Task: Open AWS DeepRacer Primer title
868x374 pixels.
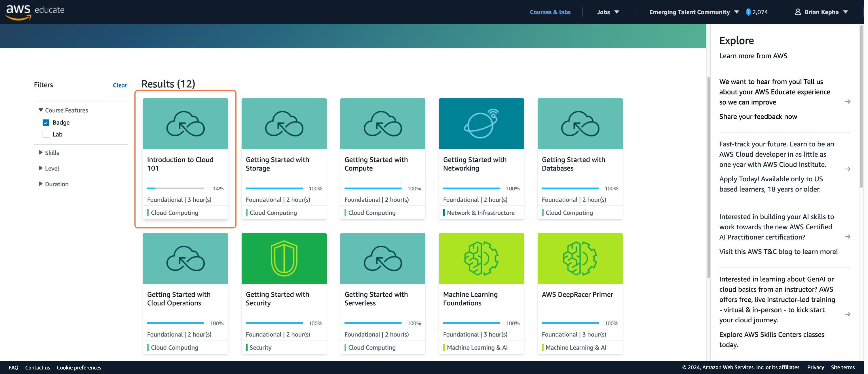Action: pyautogui.click(x=578, y=295)
